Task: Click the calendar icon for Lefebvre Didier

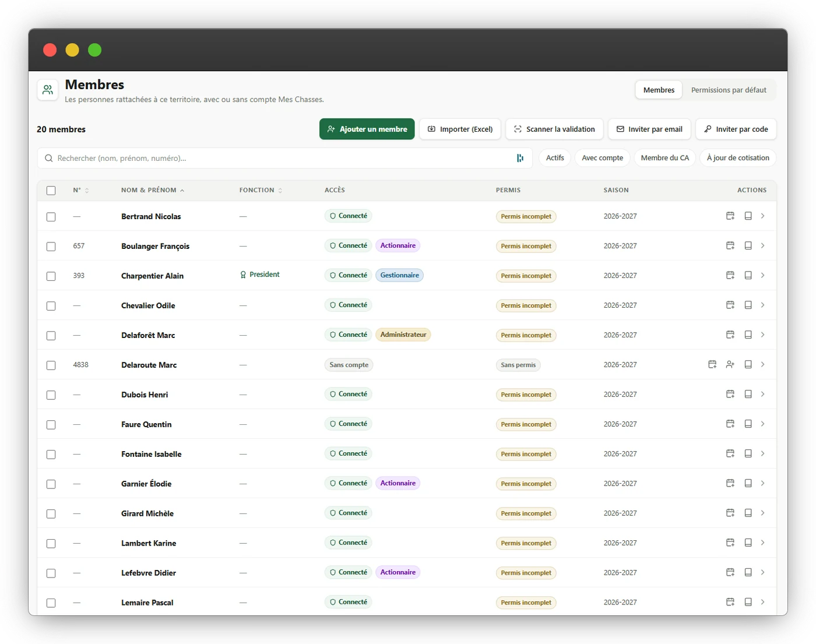Action: (730, 573)
